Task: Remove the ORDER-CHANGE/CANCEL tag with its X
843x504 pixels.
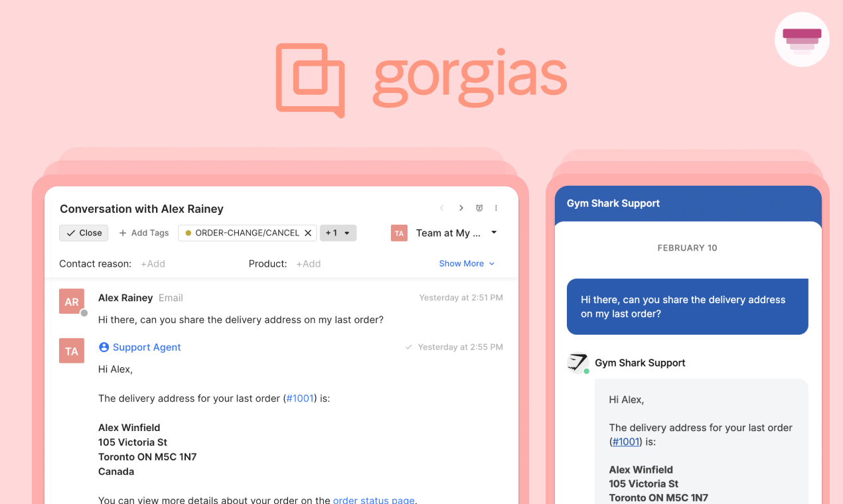Action: (x=308, y=233)
